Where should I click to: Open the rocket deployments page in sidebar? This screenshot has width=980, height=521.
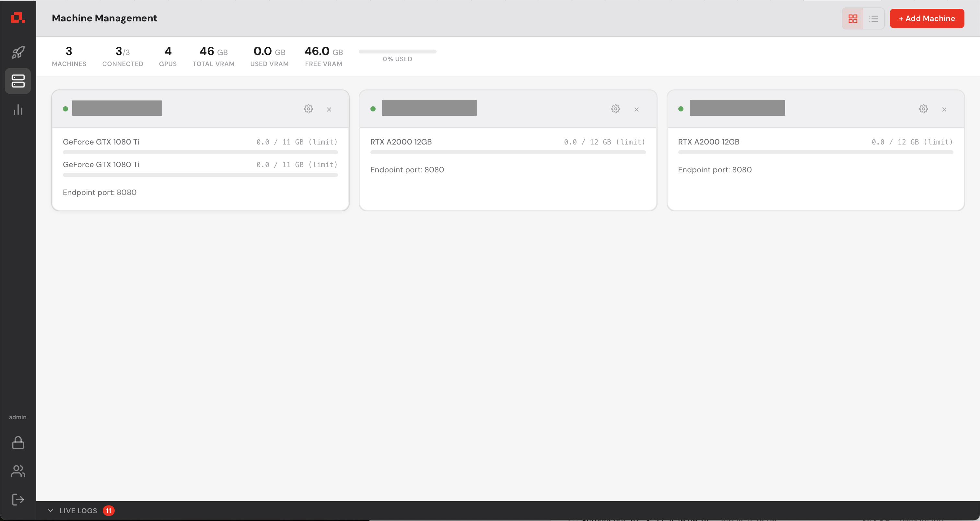pos(18,52)
